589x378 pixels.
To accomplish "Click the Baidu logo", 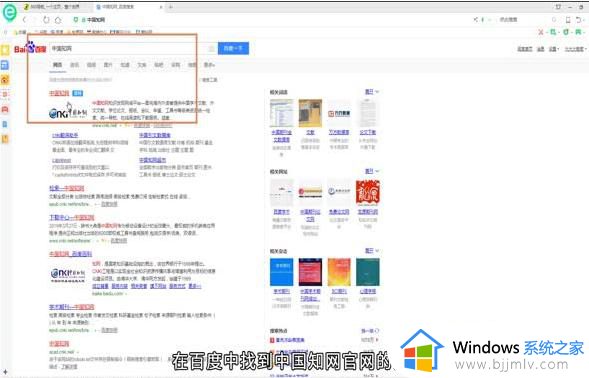I will pyautogui.click(x=30, y=48).
